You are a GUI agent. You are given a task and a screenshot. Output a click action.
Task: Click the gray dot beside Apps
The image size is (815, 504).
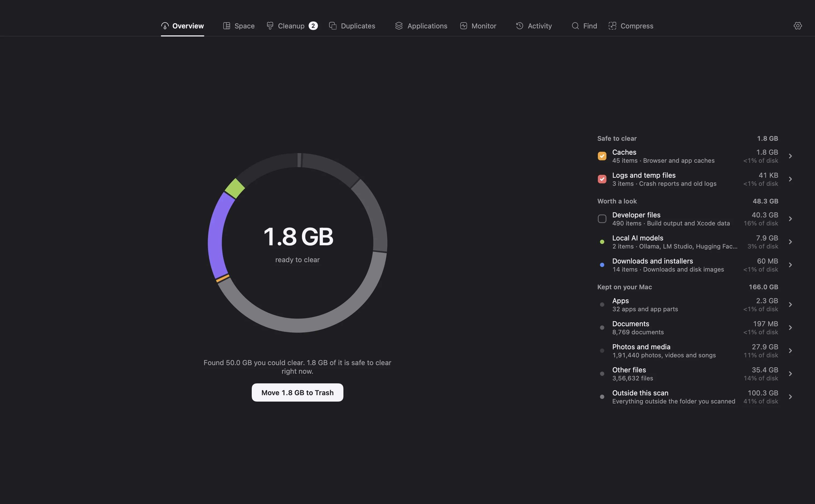[x=602, y=305]
